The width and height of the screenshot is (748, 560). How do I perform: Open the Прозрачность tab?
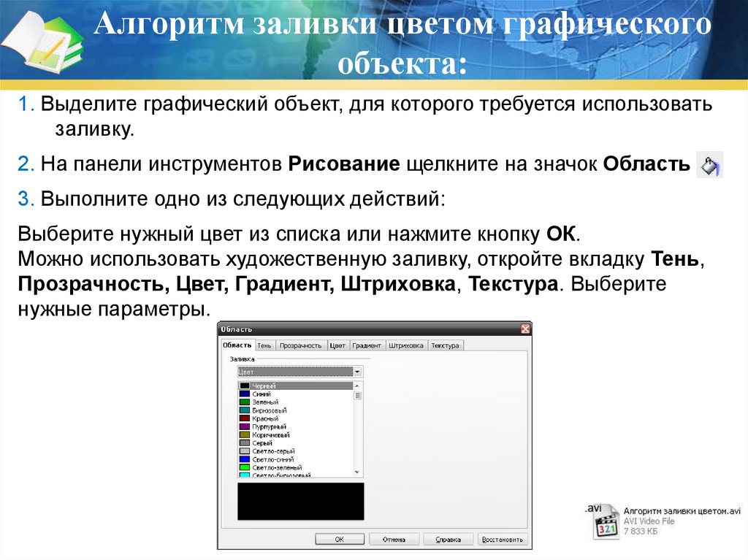[300, 345]
